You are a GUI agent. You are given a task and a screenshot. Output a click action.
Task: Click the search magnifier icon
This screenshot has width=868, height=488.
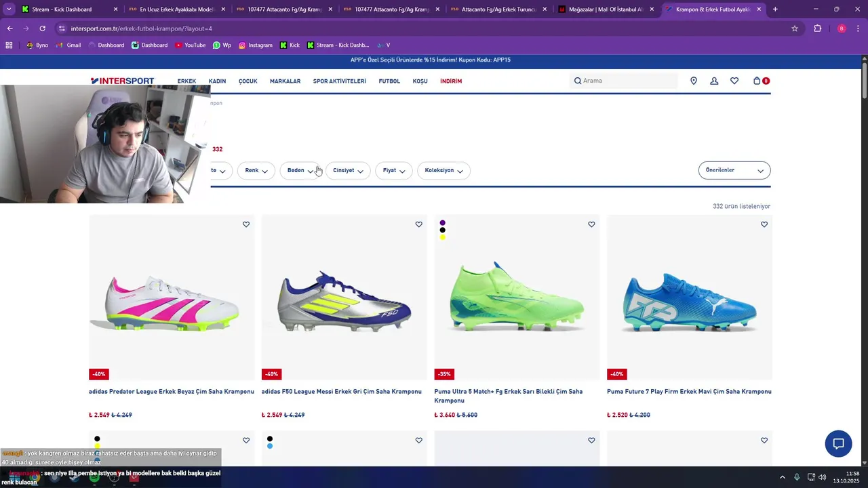pyautogui.click(x=578, y=81)
